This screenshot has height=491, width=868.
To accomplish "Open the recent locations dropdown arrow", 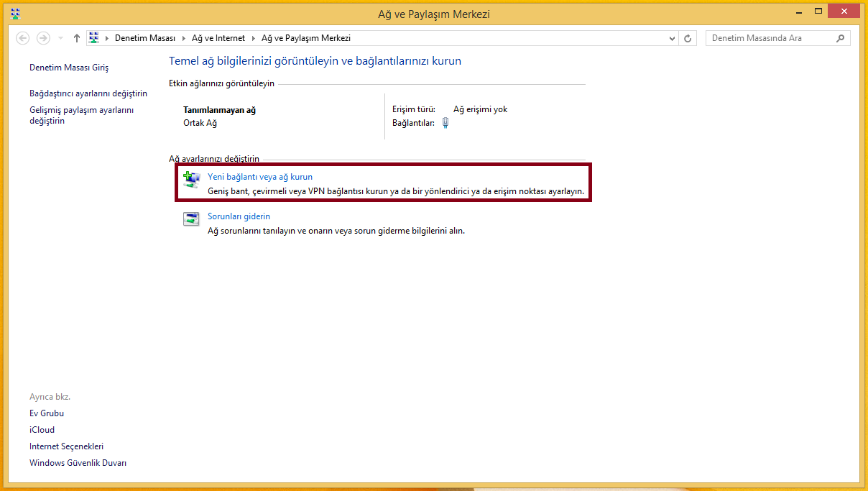I will click(x=60, y=38).
